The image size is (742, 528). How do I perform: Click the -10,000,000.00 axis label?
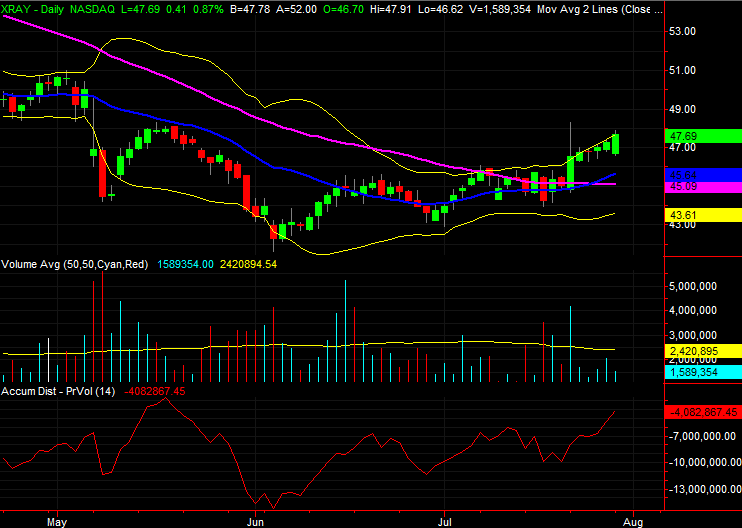coord(705,462)
